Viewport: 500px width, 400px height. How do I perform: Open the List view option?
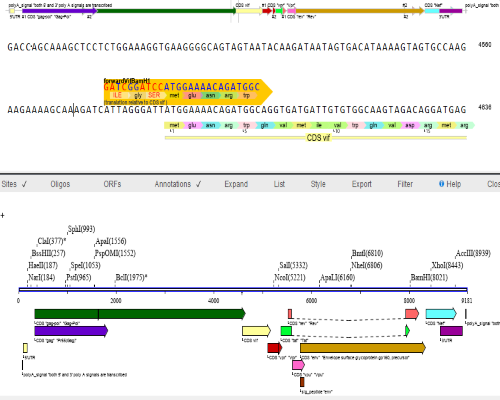pyautogui.click(x=279, y=184)
